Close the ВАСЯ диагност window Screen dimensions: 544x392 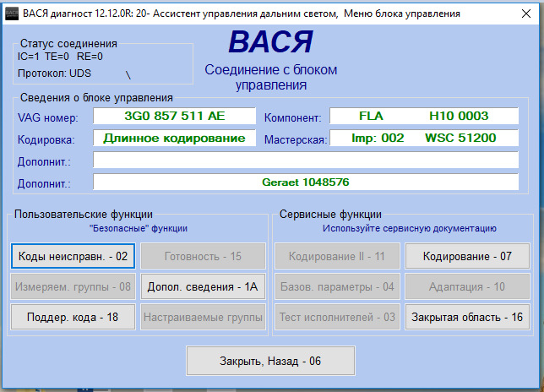tap(526, 14)
